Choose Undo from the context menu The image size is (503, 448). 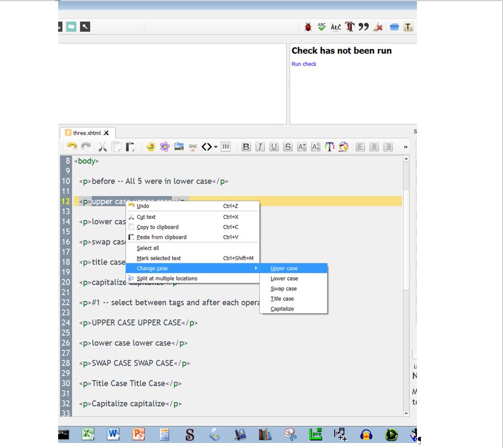(192, 206)
